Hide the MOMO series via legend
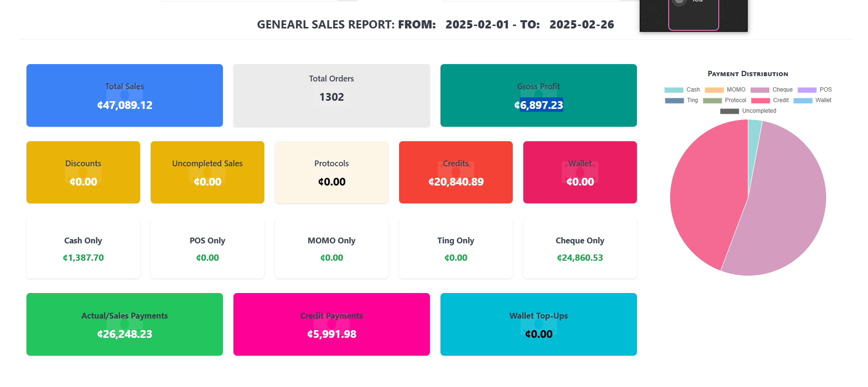The height and width of the screenshot is (387, 868). tap(725, 90)
